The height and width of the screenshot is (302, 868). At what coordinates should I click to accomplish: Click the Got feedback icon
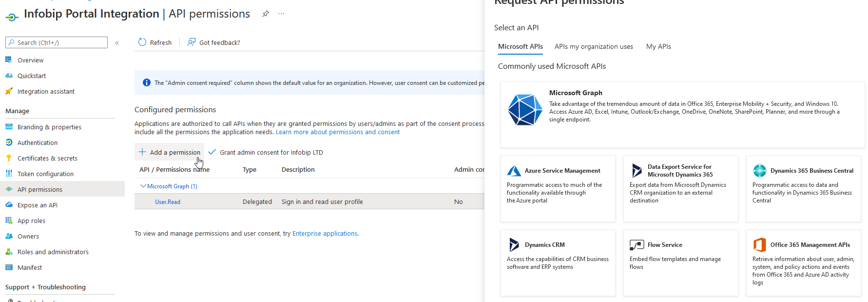coord(192,42)
